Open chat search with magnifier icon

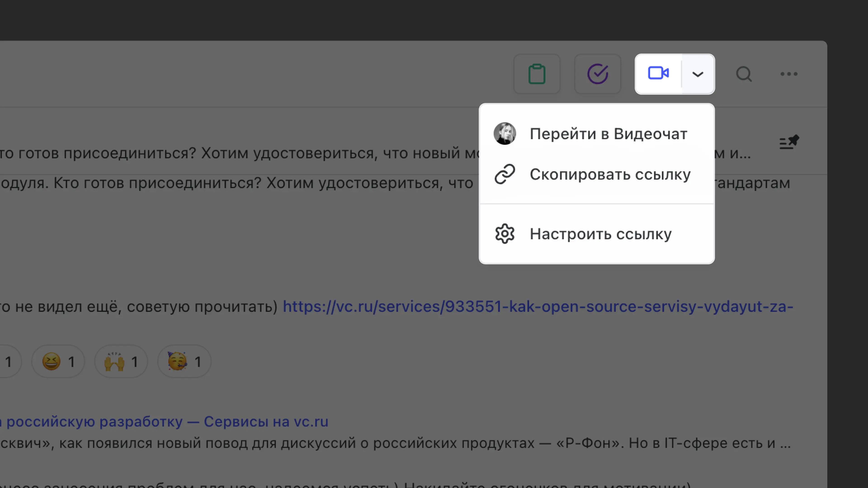click(x=744, y=74)
